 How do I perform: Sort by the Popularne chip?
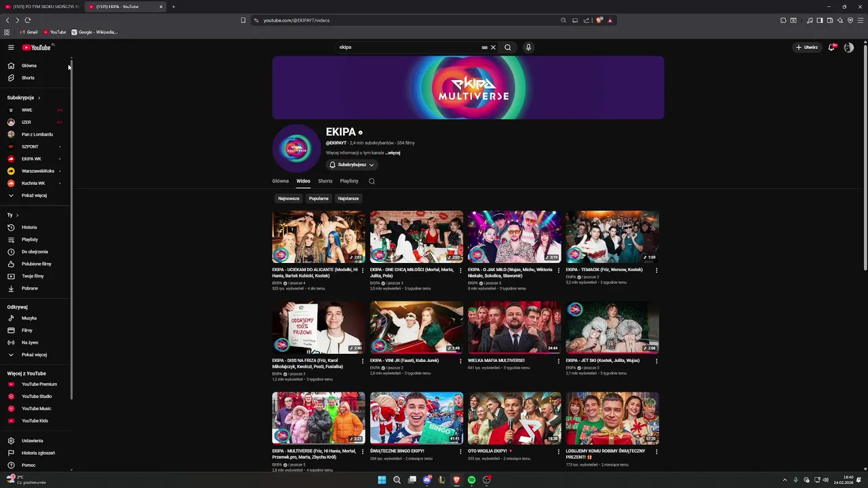[319, 199]
